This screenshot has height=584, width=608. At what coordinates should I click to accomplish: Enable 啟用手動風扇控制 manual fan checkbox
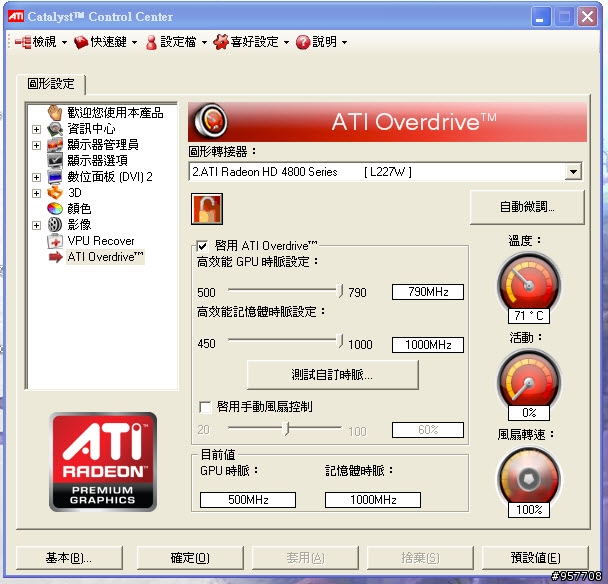[205, 407]
